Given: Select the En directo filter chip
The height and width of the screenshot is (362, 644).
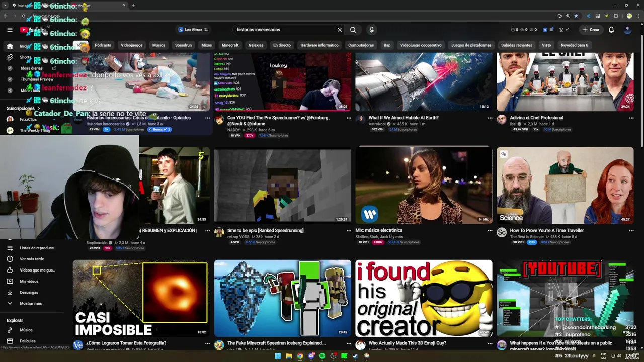Looking at the screenshot, I should tap(282, 45).
